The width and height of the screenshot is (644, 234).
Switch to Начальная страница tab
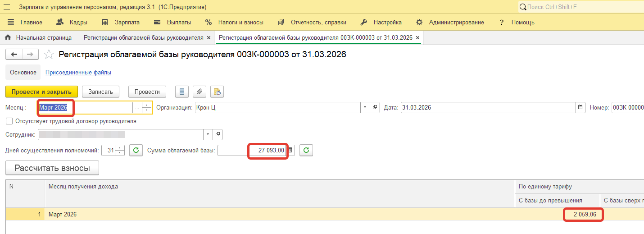(39, 37)
